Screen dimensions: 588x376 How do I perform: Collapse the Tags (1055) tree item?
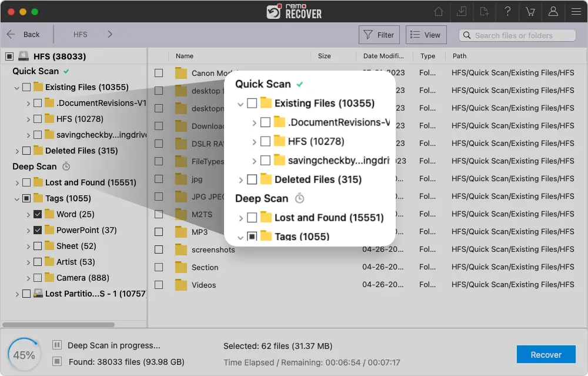click(18, 198)
